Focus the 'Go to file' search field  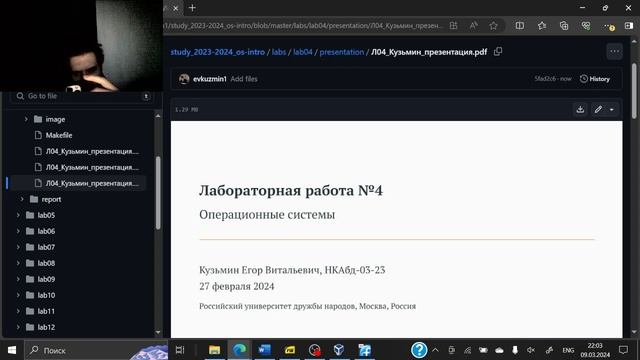(82, 96)
